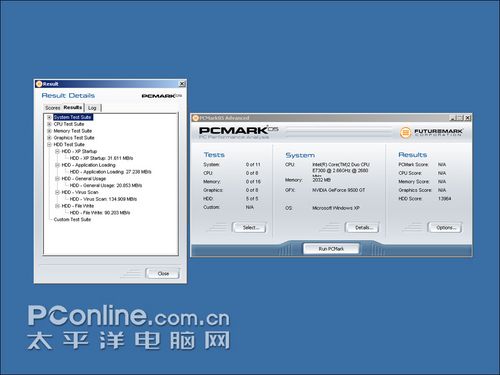
Task: Collapse the HDD Test Suite node
Action: click(x=49, y=145)
